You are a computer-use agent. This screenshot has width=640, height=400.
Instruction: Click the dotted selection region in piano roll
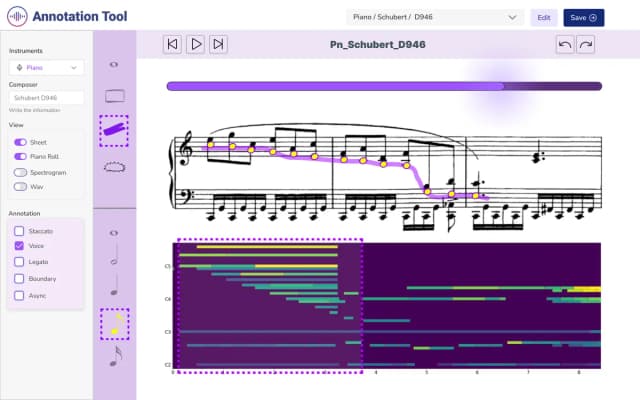[270, 306]
